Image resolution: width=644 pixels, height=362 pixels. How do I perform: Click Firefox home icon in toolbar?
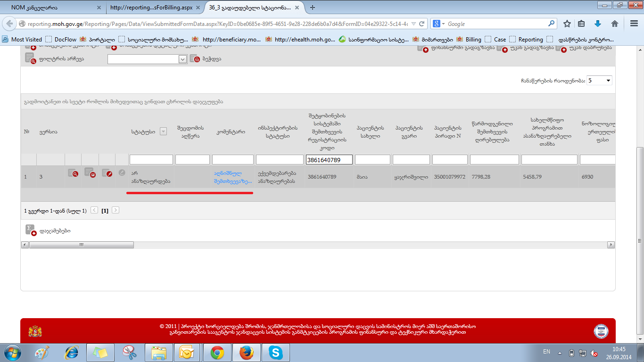pyautogui.click(x=615, y=24)
